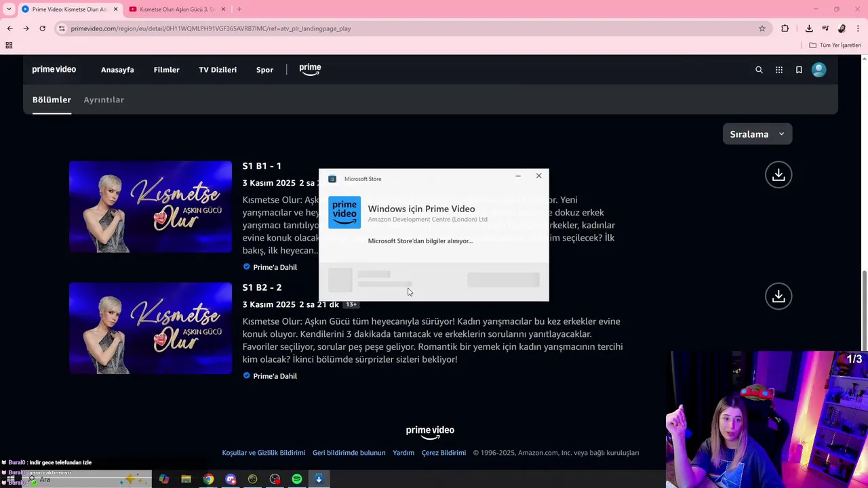
Task: Open the Tüm Yer İşaretleri bookmarks folder
Action: tap(835, 45)
